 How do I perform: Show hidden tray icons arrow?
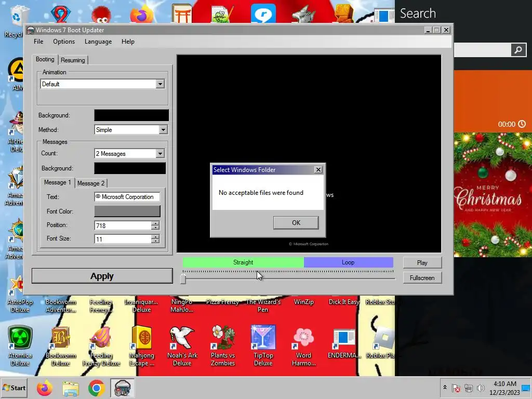[x=445, y=388]
